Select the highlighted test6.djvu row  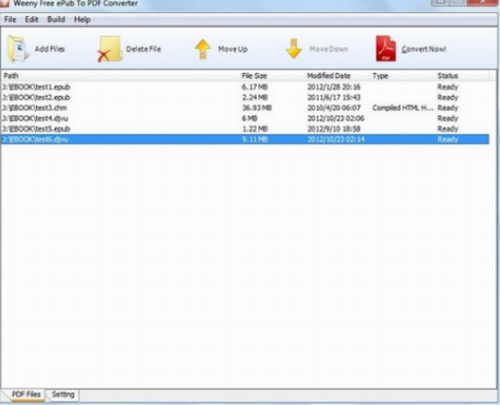tap(245, 139)
